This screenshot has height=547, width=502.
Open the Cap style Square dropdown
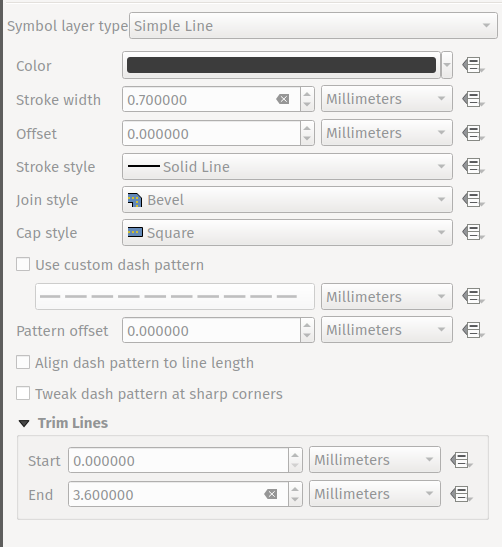pos(287,232)
